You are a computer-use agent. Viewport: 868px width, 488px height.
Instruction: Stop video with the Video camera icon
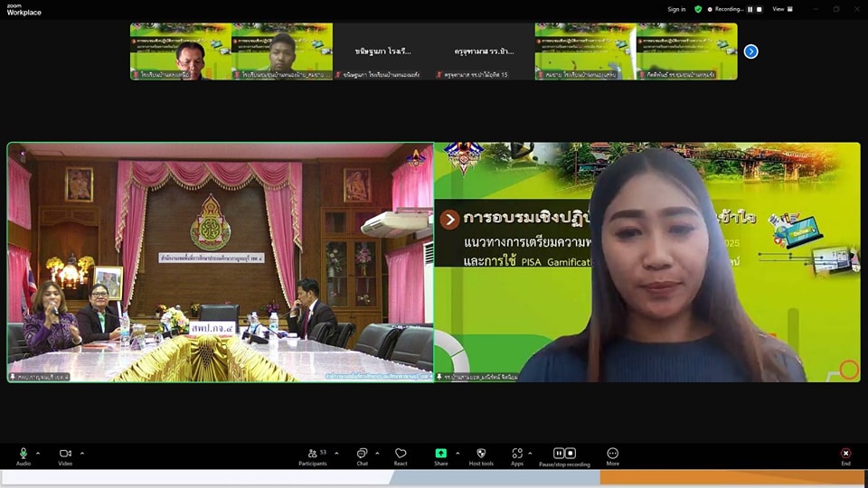coord(65,453)
